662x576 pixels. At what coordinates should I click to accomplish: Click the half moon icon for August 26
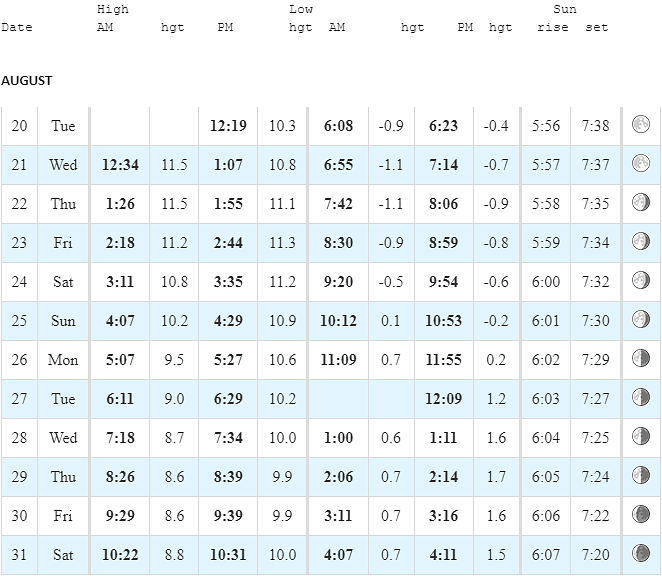(640, 359)
